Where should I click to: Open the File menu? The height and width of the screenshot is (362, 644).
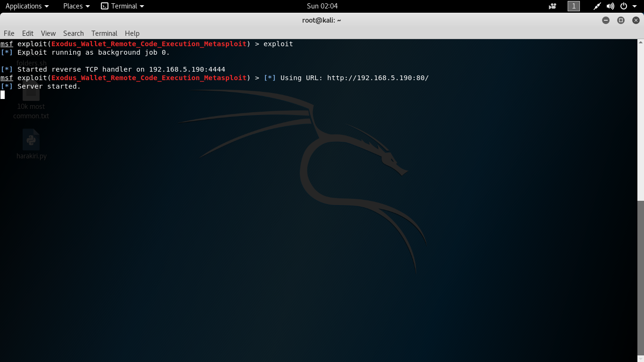(x=9, y=33)
